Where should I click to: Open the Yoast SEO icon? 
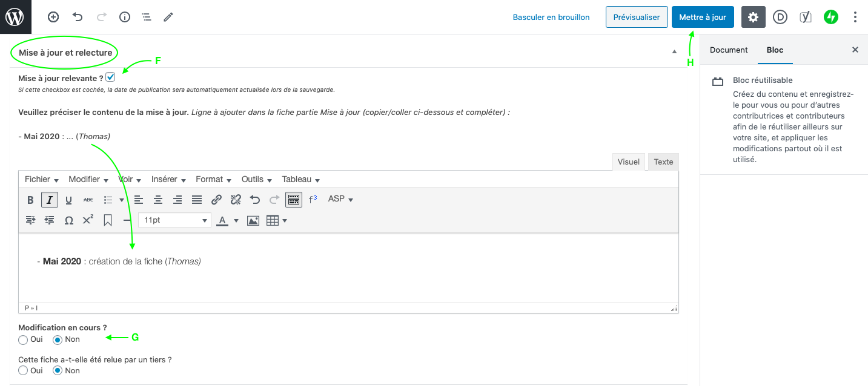pos(806,17)
